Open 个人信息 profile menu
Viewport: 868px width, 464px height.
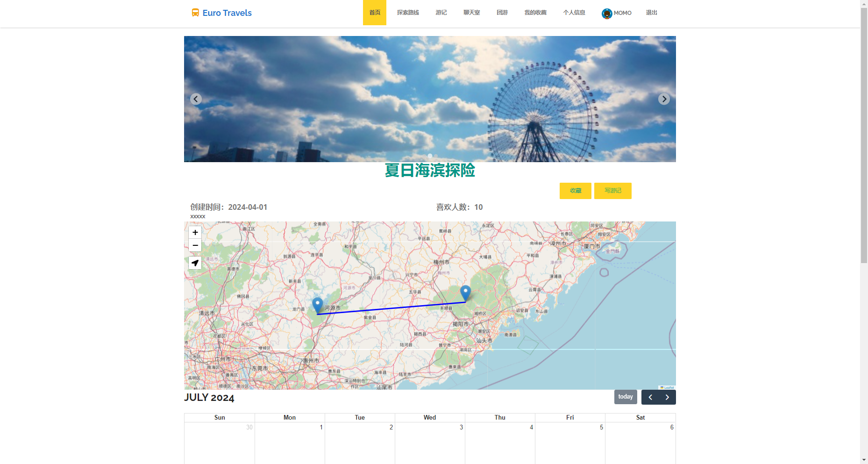pos(574,13)
